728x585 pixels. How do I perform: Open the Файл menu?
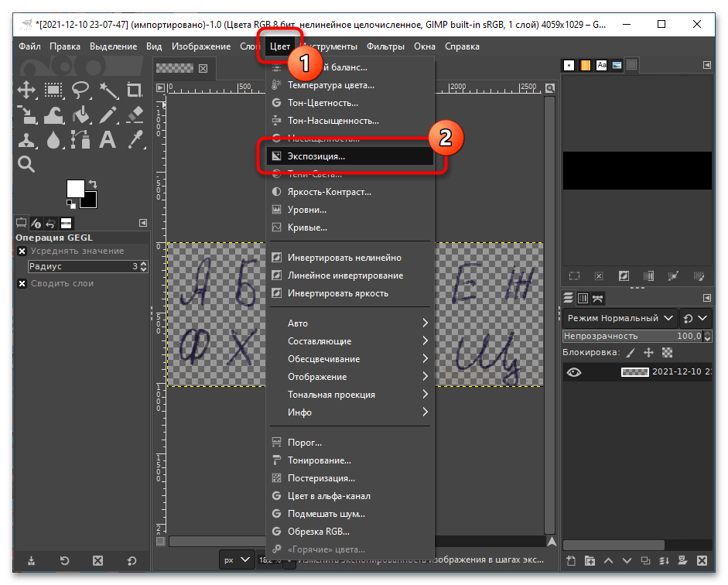point(29,46)
